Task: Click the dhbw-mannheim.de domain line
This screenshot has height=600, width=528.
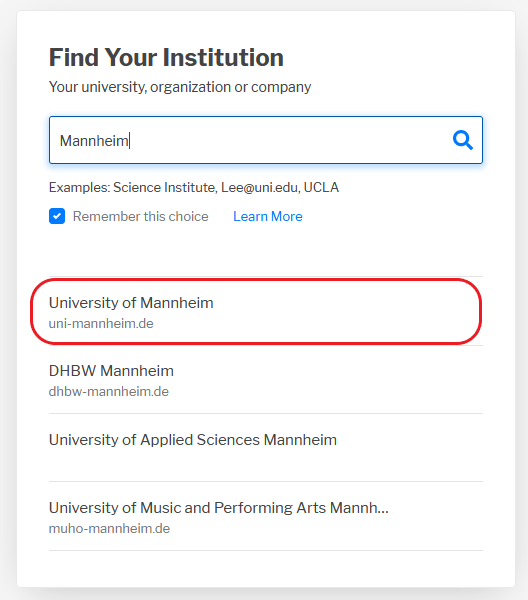Action: tap(109, 391)
